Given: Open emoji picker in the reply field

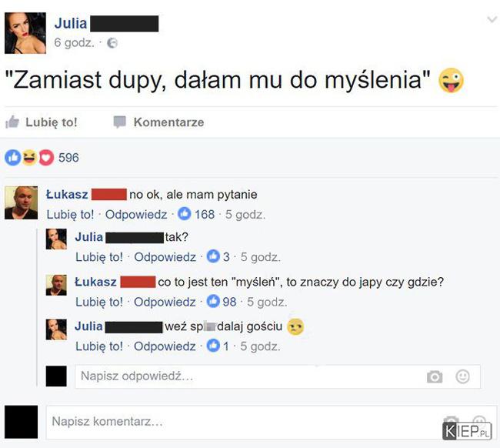Looking at the screenshot, I should coord(462,376).
